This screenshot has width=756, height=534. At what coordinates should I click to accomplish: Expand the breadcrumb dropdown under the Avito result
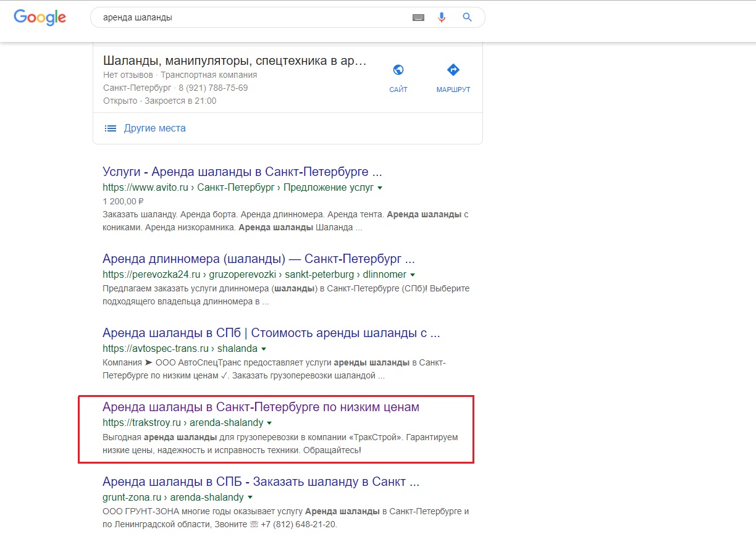click(380, 188)
